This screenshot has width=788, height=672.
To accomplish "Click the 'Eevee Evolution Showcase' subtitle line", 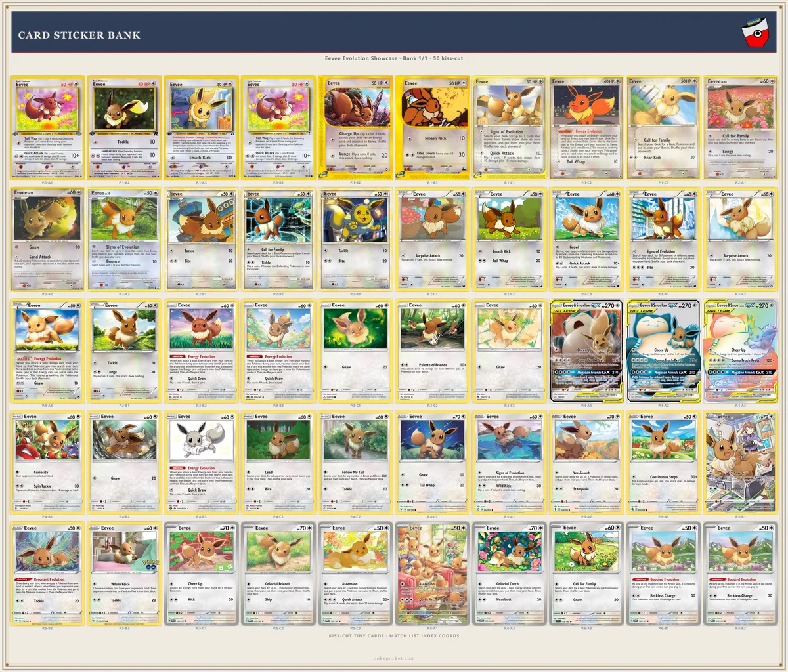I will point(394,58).
